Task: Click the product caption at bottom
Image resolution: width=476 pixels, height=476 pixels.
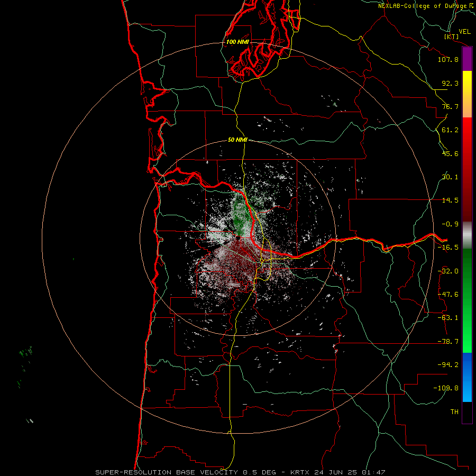Action: 240,472
